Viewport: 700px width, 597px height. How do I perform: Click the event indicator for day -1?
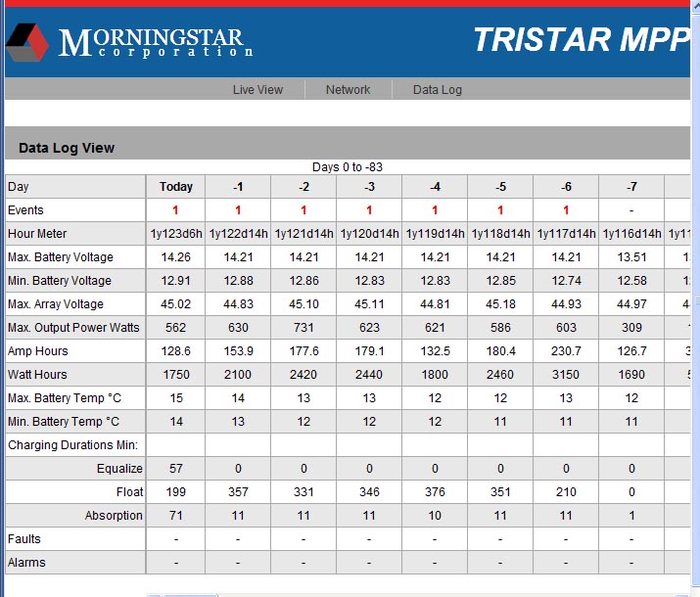point(238,210)
